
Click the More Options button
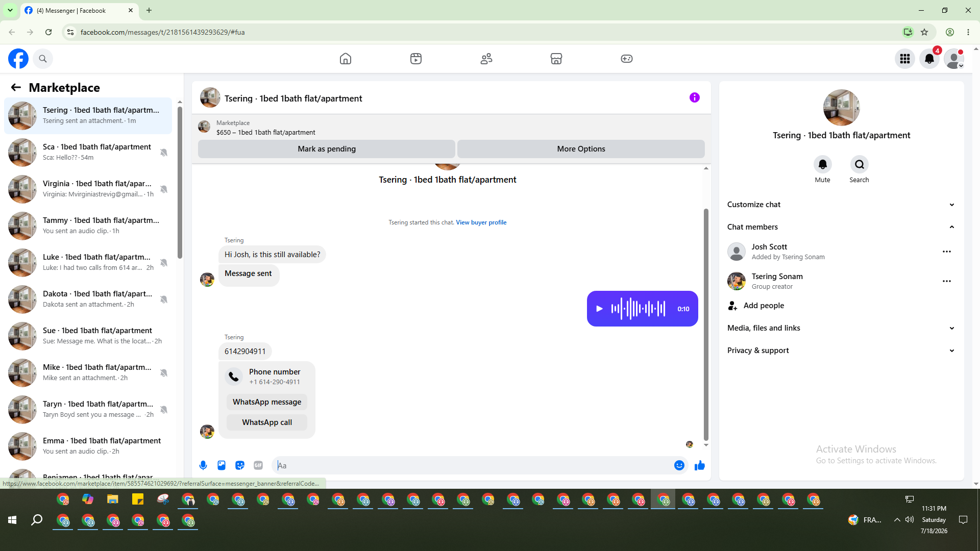tap(581, 149)
